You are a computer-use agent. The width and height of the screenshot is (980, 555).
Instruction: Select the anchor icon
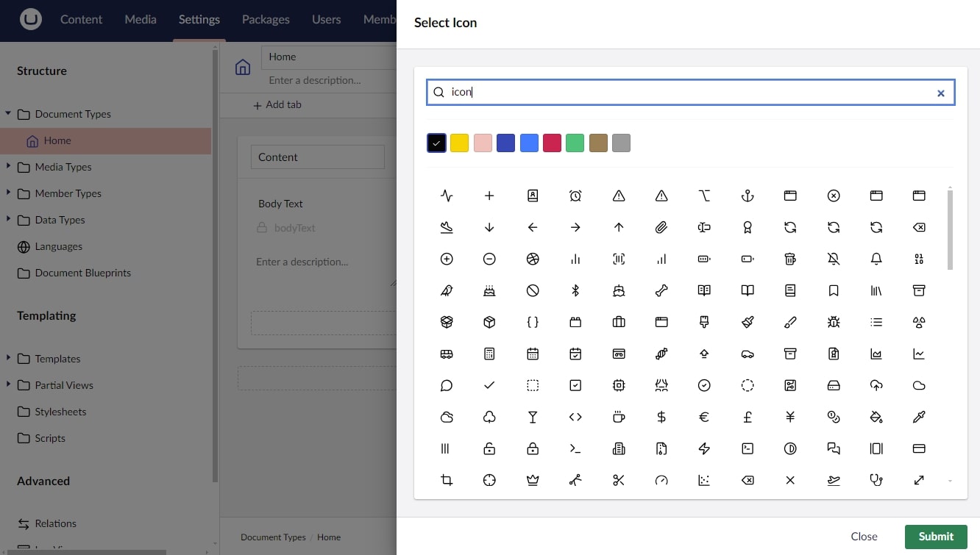pos(748,196)
